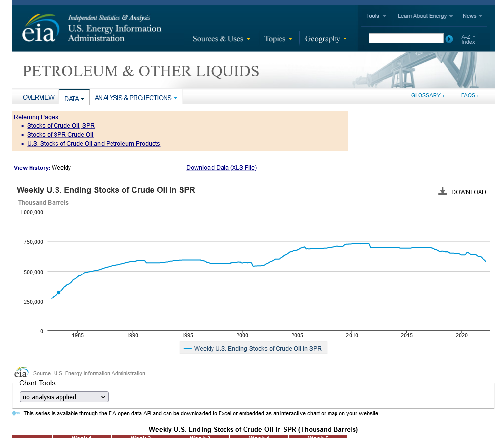
Task: Expand the Learn About Energy menu
Action: 425,16
